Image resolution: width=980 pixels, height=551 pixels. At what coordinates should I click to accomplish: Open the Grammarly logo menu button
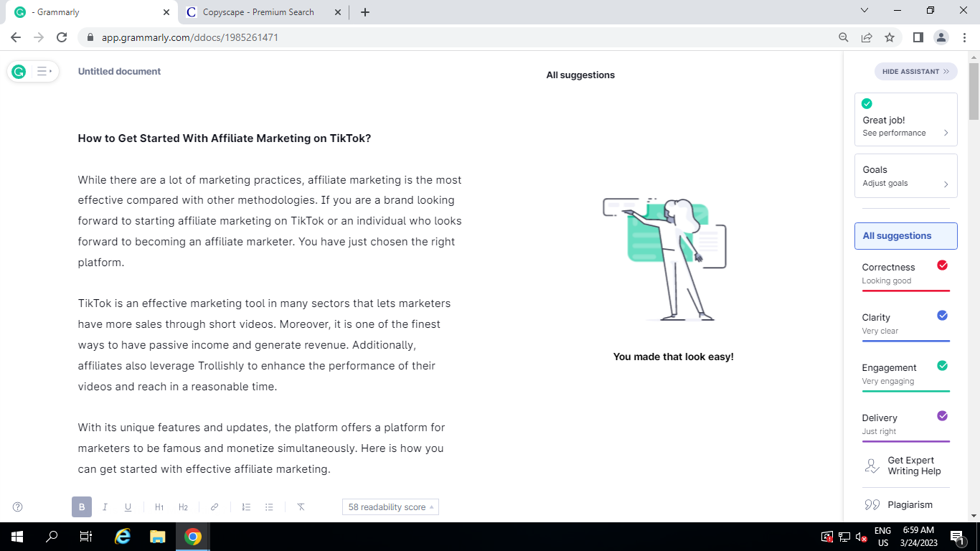pos(19,71)
